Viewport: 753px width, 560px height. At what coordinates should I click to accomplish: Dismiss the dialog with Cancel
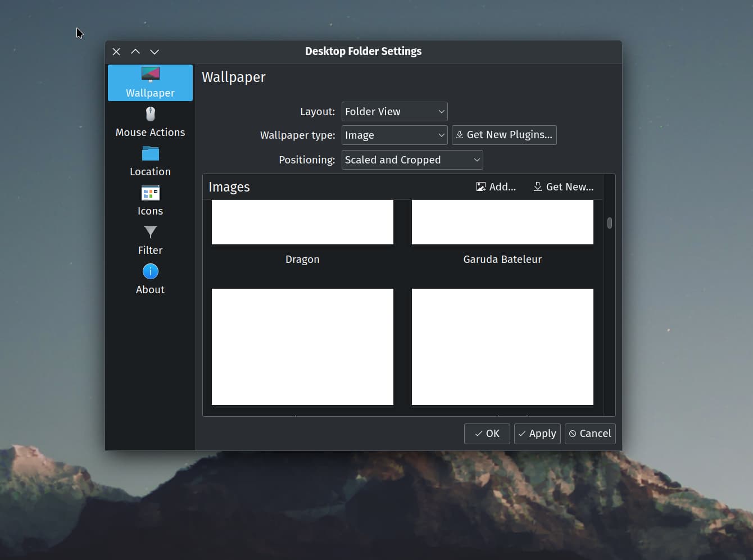(x=589, y=434)
